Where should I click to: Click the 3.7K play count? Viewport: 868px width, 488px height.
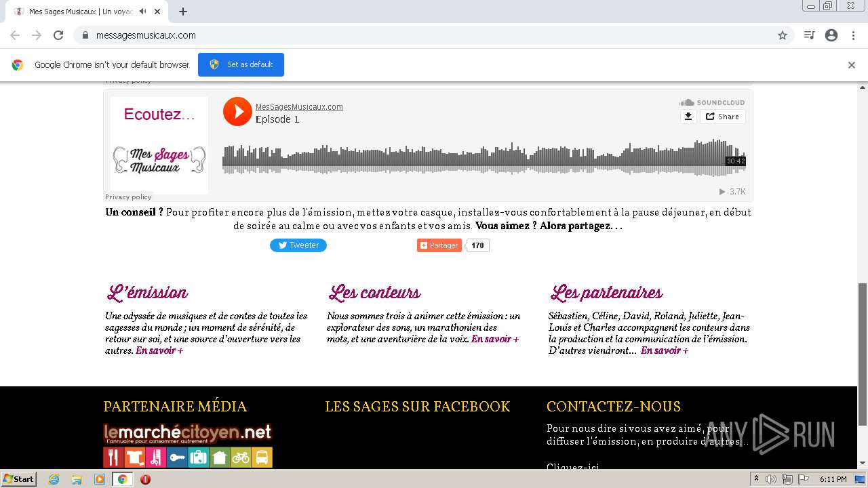[x=732, y=192]
